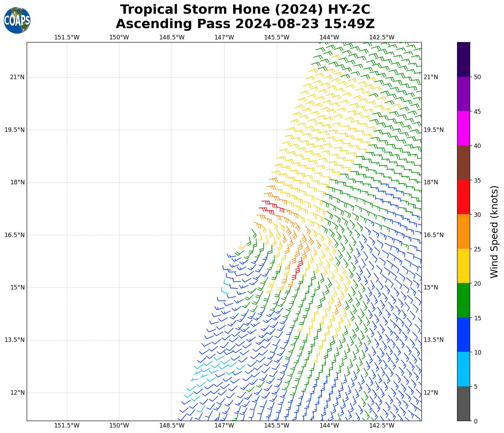504x433 pixels.
Task: Select the brown 35–40 knot colorbar band
Action: (x=464, y=163)
